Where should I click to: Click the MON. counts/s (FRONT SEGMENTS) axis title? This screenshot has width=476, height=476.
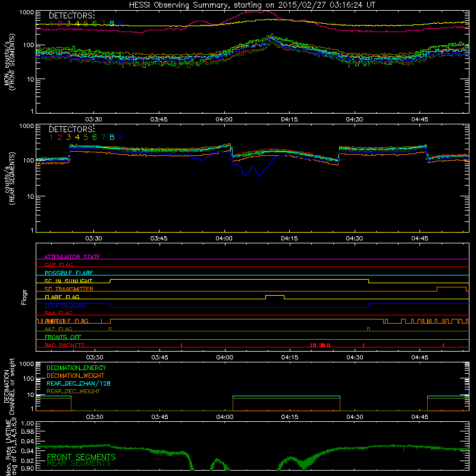pyautogui.click(x=9, y=62)
